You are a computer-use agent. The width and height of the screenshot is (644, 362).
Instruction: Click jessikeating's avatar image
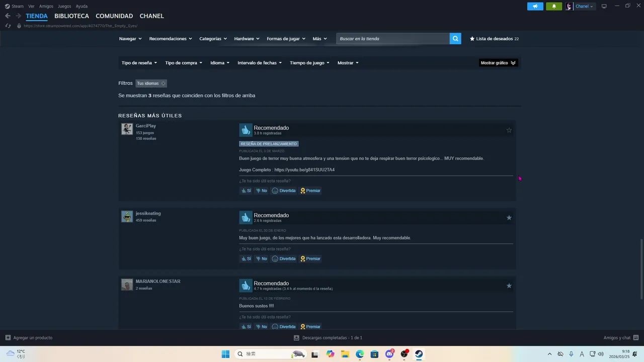127,216
